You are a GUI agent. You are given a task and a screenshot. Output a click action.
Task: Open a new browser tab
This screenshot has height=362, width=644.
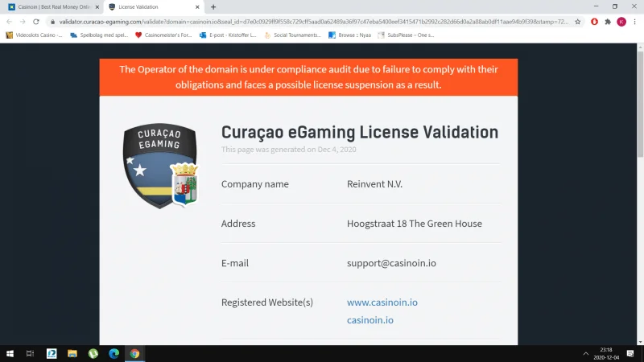click(x=213, y=7)
